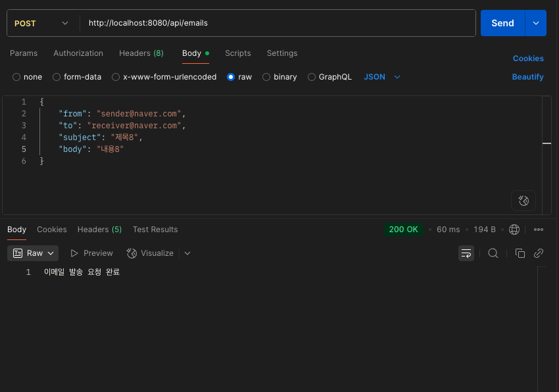Click the Visualize button
The image size is (559, 392).
click(x=150, y=253)
